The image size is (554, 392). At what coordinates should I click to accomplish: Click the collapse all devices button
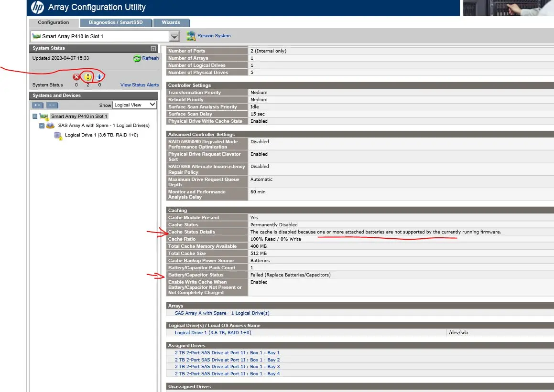[52, 105]
